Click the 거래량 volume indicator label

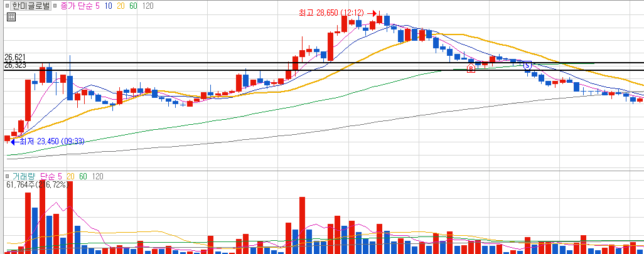[x=23, y=176]
